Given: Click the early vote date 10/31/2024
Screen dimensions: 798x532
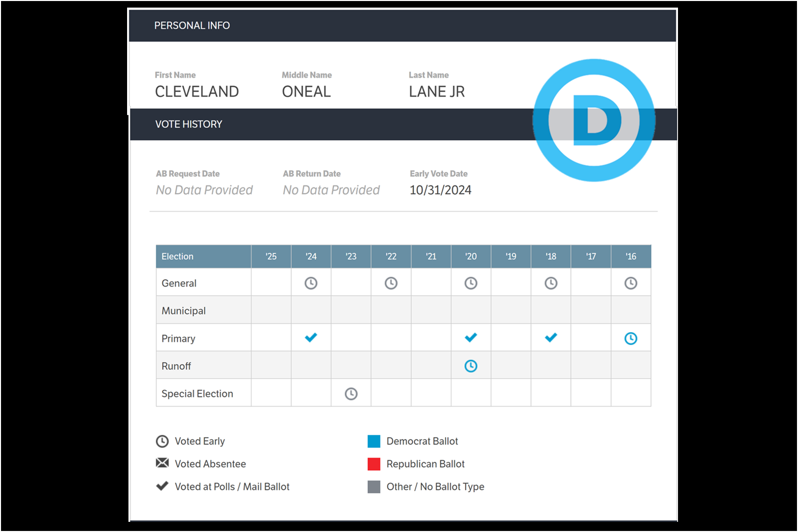Looking at the screenshot, I should tap(441, 190).
